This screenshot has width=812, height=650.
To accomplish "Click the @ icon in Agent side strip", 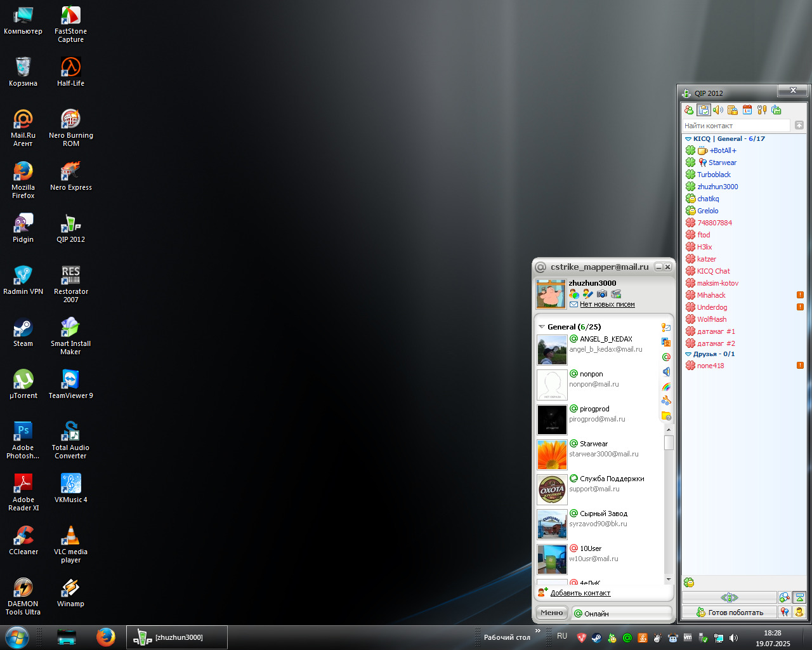I will click(x=666, y=357).
